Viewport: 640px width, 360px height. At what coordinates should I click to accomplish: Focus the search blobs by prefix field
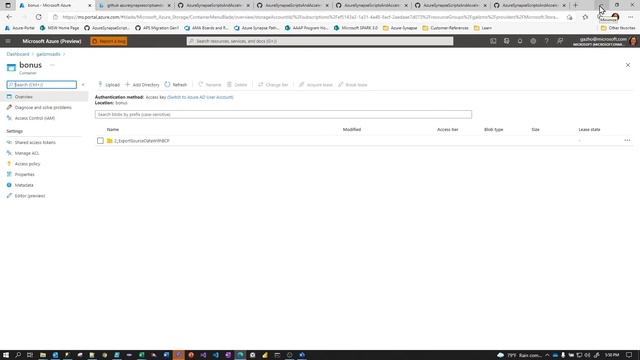click(283, 114)
